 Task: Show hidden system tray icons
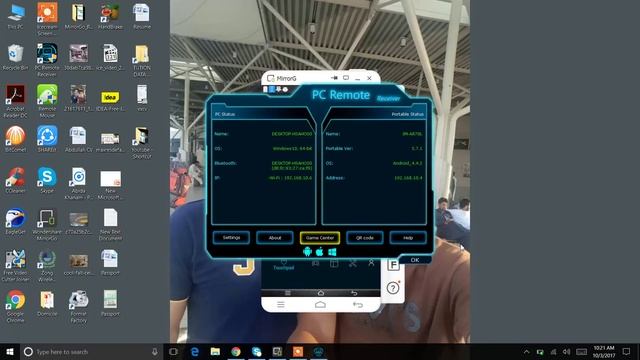[527, 351]
